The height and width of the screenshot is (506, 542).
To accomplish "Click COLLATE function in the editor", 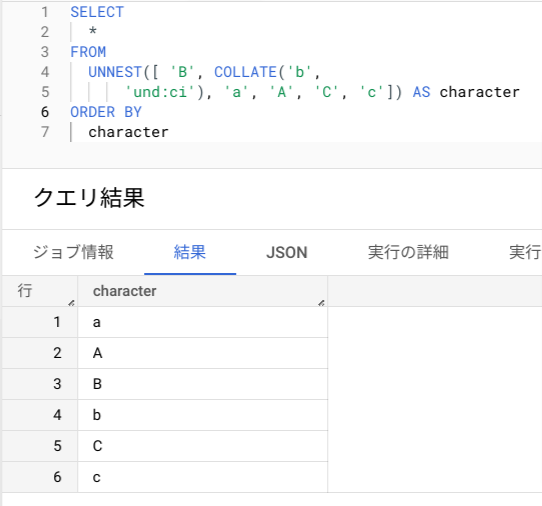I will (x=245, y=72).
